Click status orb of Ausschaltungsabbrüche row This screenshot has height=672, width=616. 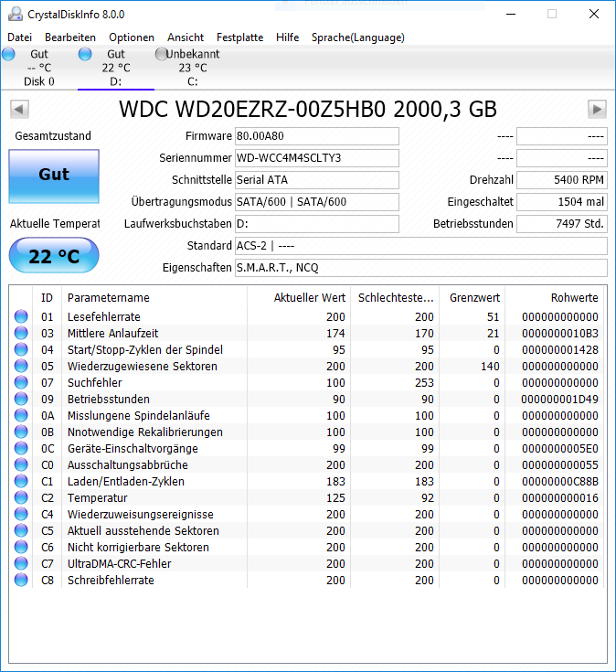[21, 464]
